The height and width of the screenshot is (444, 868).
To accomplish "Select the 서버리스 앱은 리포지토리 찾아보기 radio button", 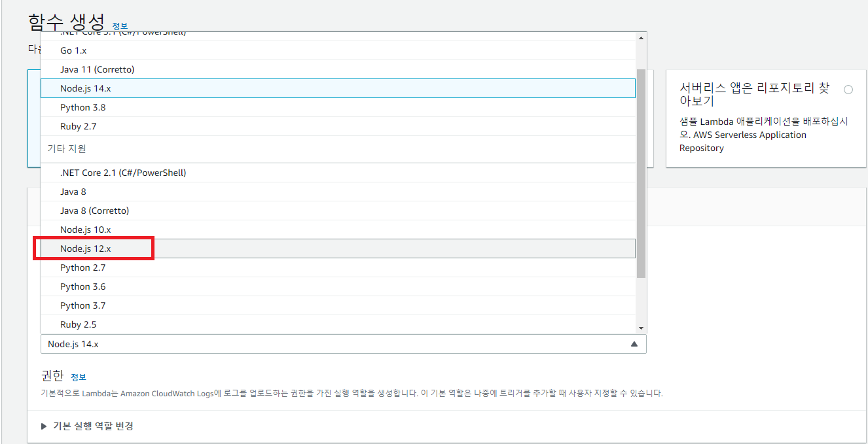I will point(848,89).
